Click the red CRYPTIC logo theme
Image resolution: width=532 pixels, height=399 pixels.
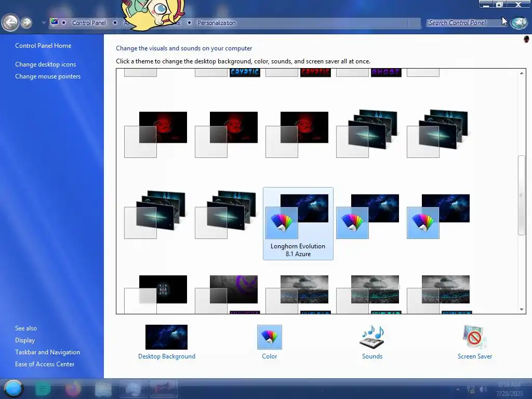tap(315, 72)
